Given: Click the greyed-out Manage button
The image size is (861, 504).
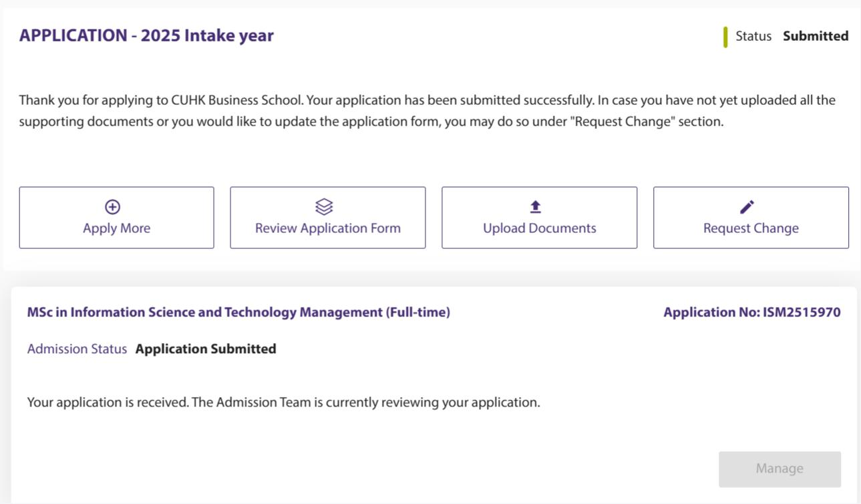Looking at the screenshot, I should pyautogui.click(x=780, y=469).
